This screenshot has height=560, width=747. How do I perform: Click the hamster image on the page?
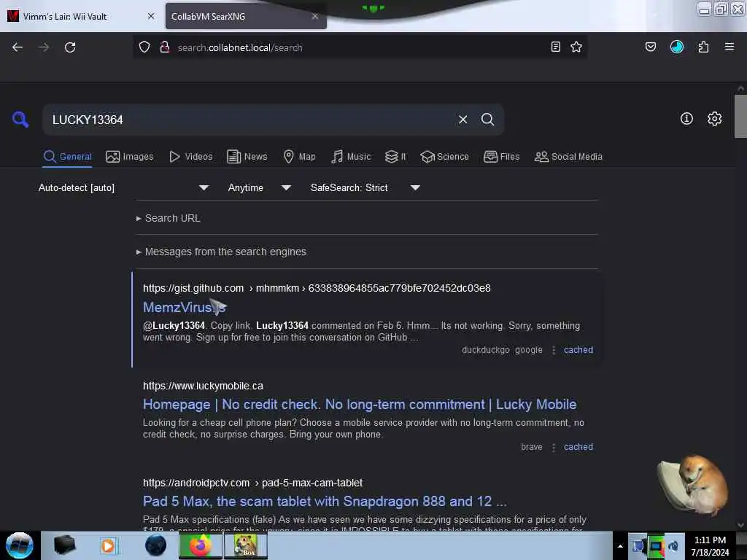coord(693,485)
